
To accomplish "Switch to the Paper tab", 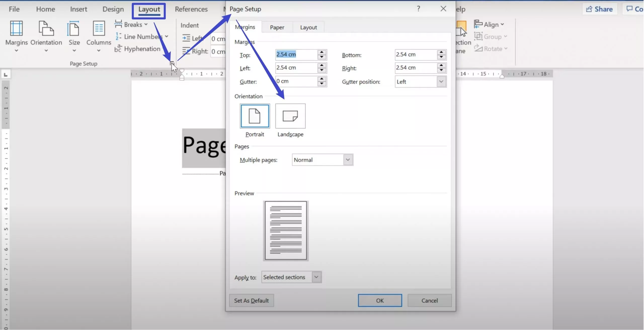I will click(277, 27).
